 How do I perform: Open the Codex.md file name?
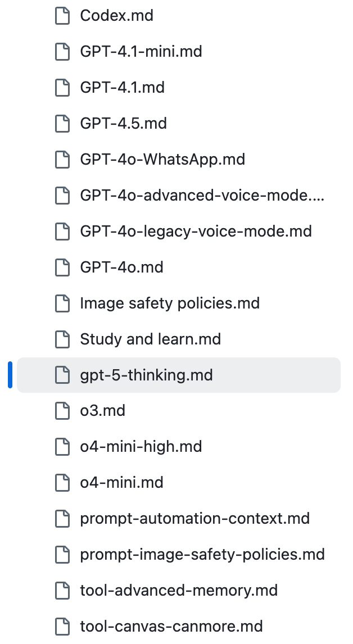(117, 16)
